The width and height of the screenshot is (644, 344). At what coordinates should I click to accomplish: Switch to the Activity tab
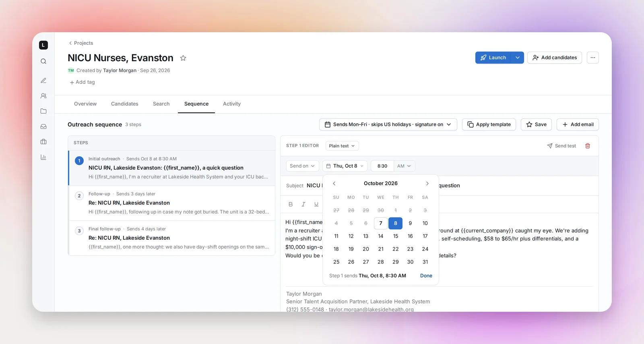pyautogui.click(x=232, y=104)
